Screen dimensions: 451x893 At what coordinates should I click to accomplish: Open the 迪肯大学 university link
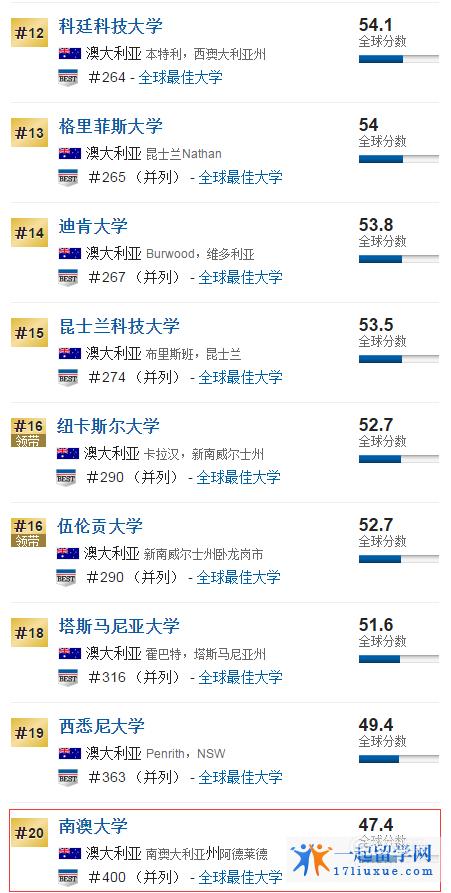[93, 226]
